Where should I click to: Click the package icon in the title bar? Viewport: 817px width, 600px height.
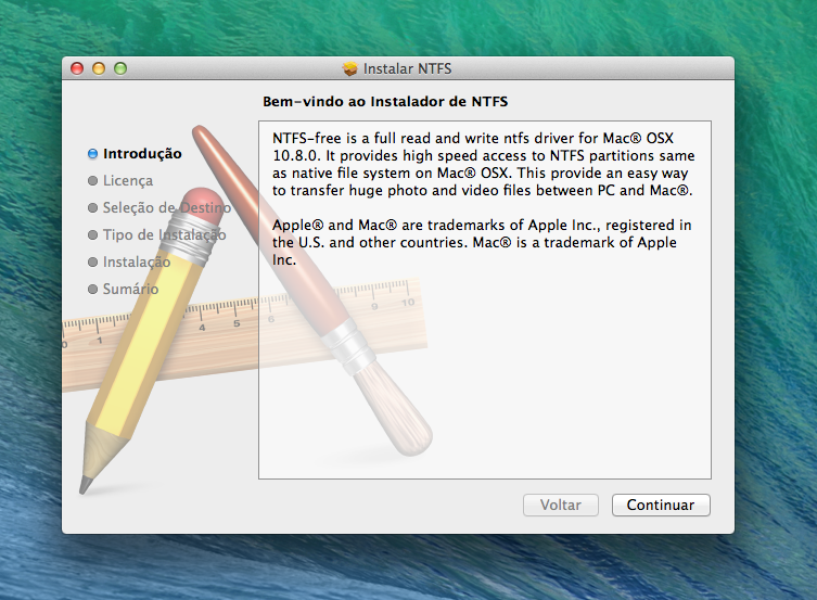point(350,69)
